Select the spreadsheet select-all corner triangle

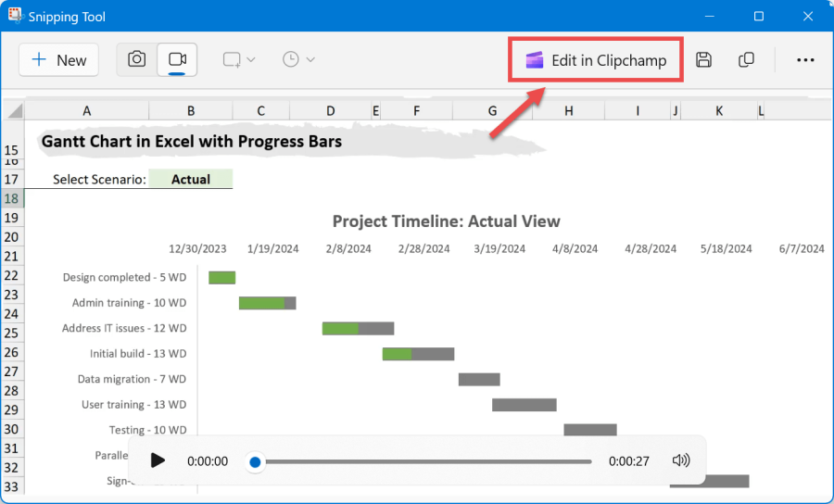[14, 110]
